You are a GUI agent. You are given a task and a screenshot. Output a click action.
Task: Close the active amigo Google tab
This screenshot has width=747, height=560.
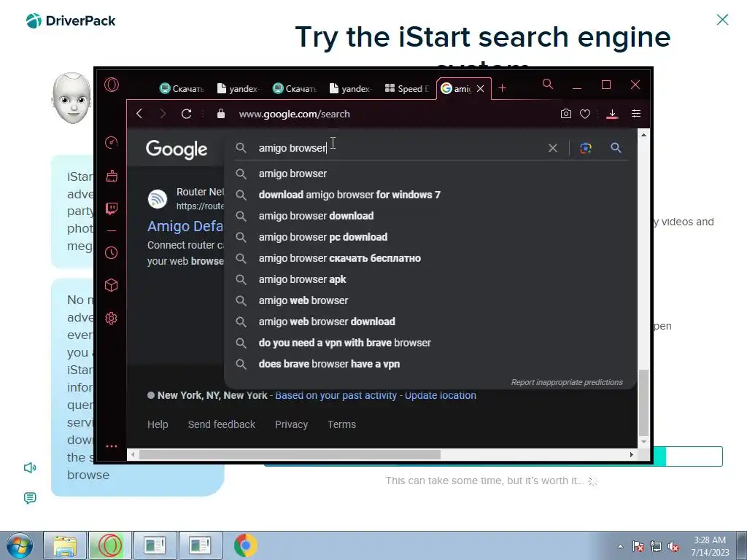pos(480,88)
